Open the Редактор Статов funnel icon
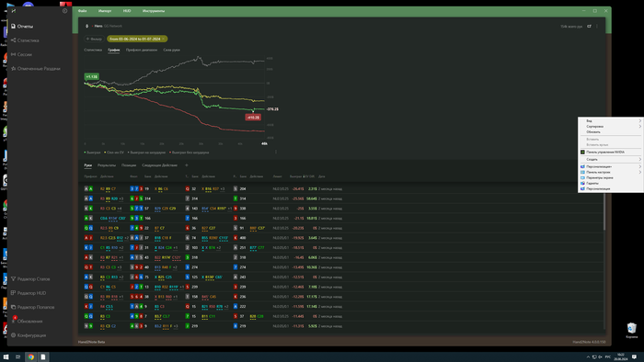 (14, 278)
